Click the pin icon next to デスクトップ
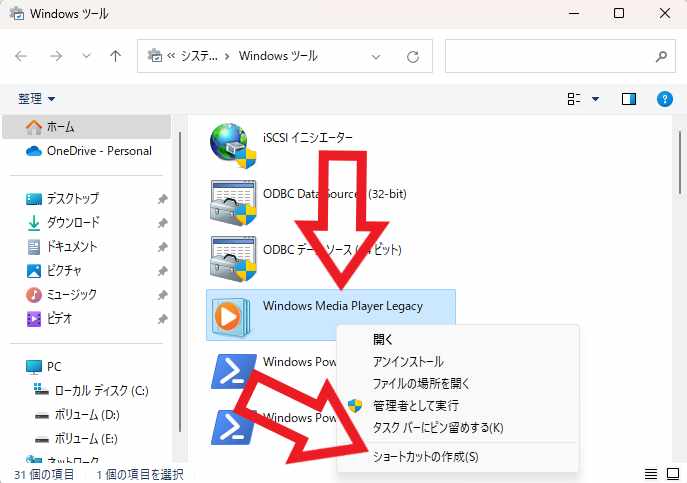The width and height of the screenshot is (687, 483). [163, 199]
